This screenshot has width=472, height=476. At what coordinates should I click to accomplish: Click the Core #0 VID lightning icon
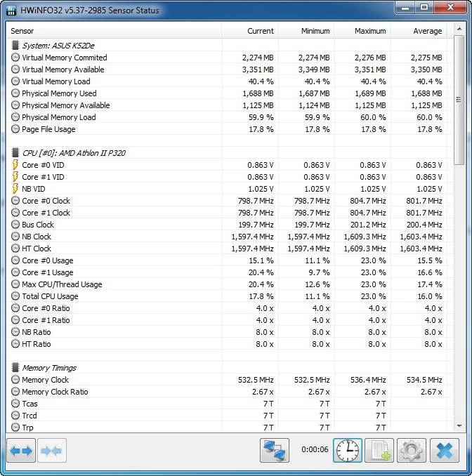[x=15, y=165]
